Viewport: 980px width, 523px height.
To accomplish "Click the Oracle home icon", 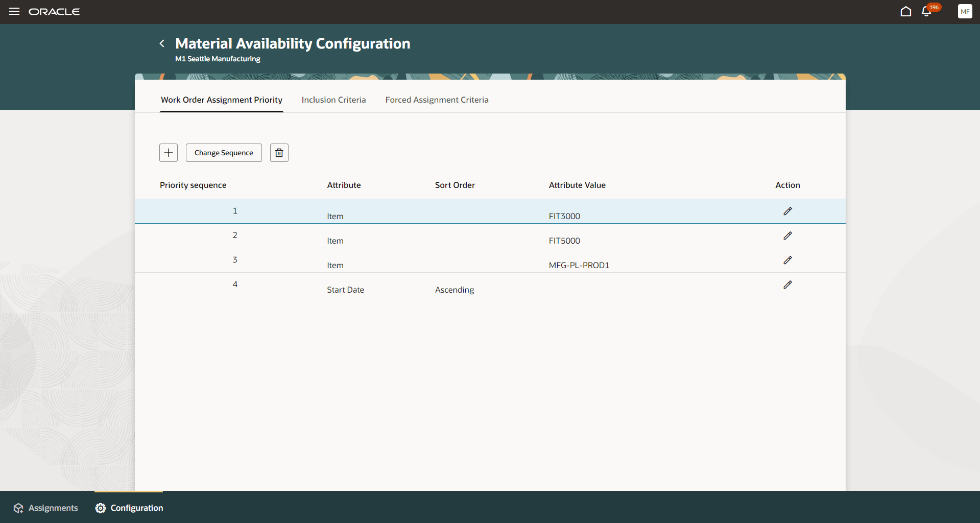I will 906,11.
